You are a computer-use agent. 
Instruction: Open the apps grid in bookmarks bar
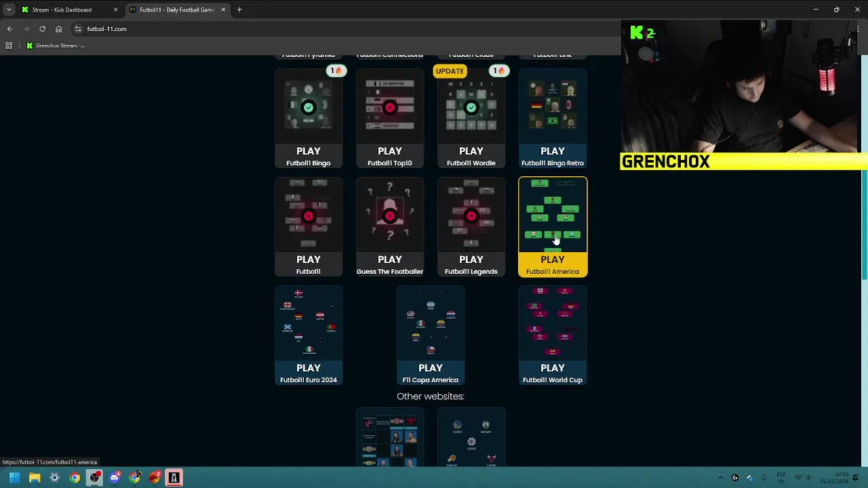pyautogui.click(x=9, y=45)
